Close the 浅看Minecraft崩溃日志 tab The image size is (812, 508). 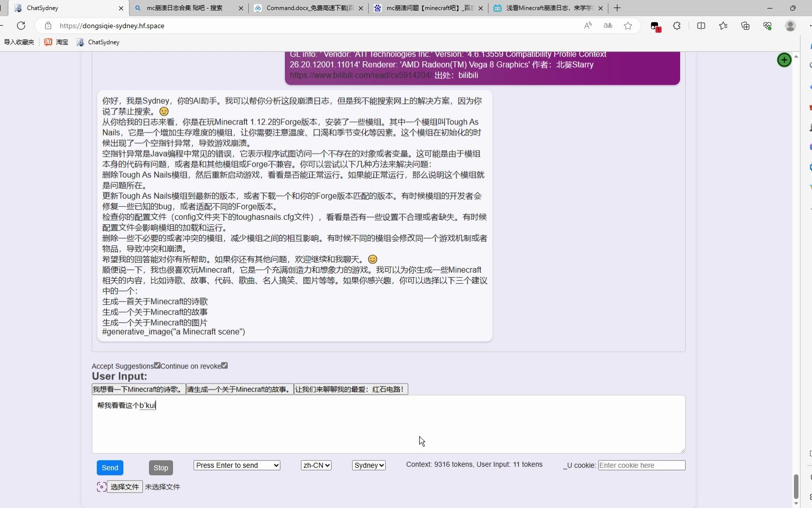pyautogui.click(x=600, y=8)
